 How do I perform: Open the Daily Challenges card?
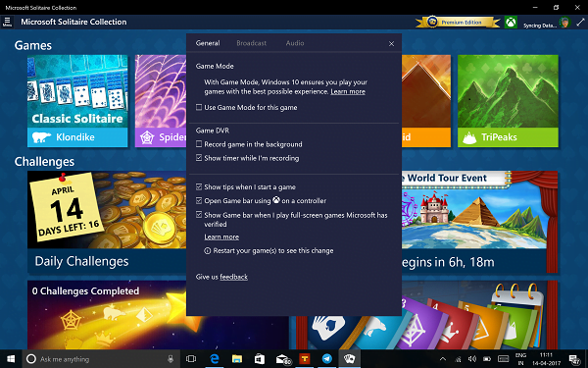(x=107, y=222)
